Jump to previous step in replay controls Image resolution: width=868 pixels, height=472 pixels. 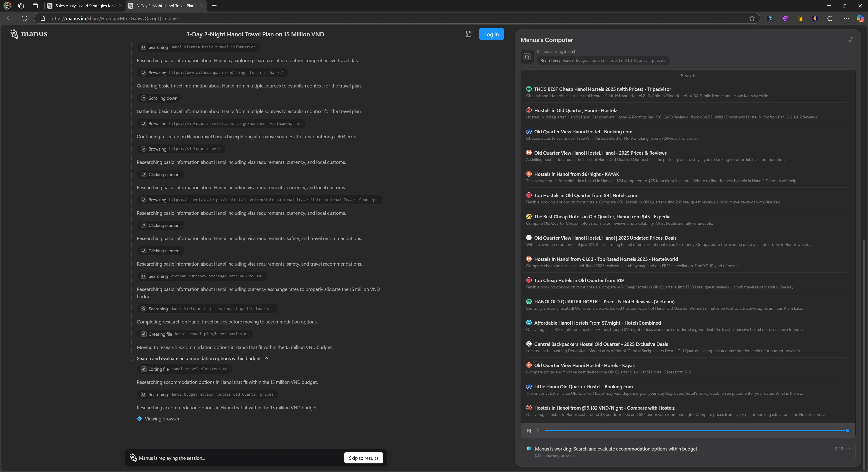click(529, 431)
